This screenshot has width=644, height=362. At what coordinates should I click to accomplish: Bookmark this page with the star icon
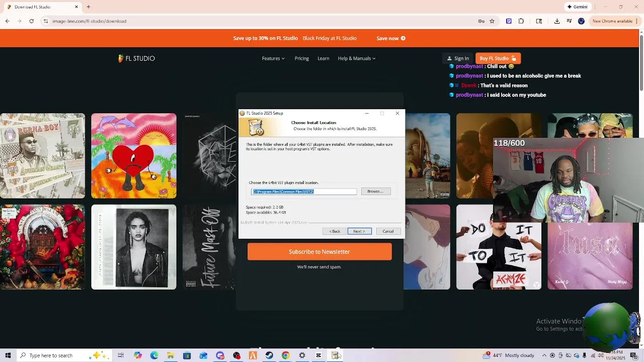[492, 21]
